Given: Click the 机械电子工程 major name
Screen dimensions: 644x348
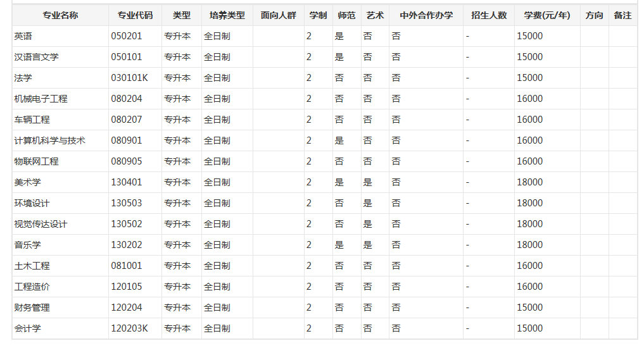Looking at the screenshot, I should point(41,99).
